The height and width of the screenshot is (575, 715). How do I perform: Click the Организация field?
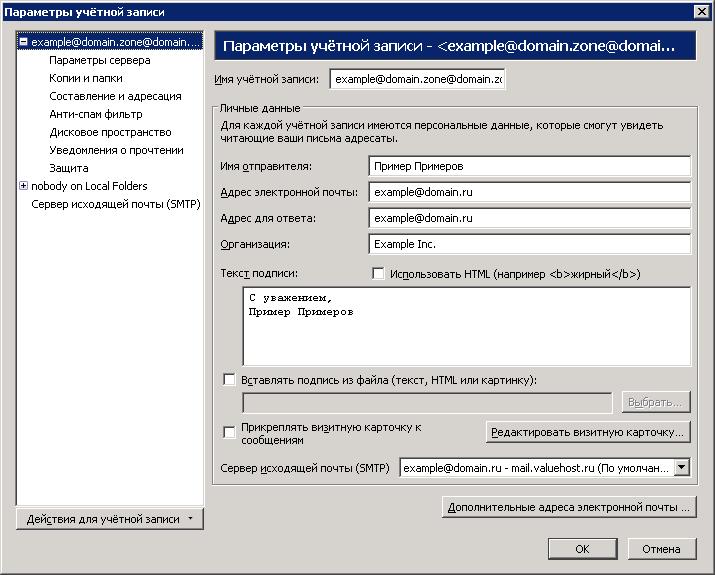529,244
